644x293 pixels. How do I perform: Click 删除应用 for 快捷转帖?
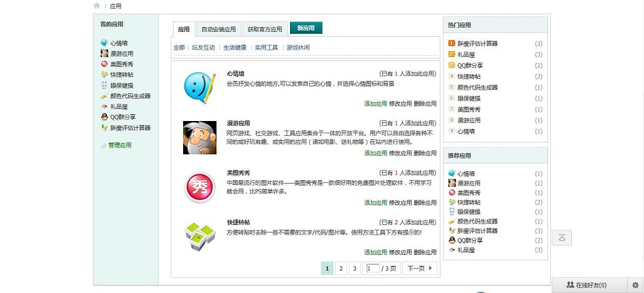425,252
